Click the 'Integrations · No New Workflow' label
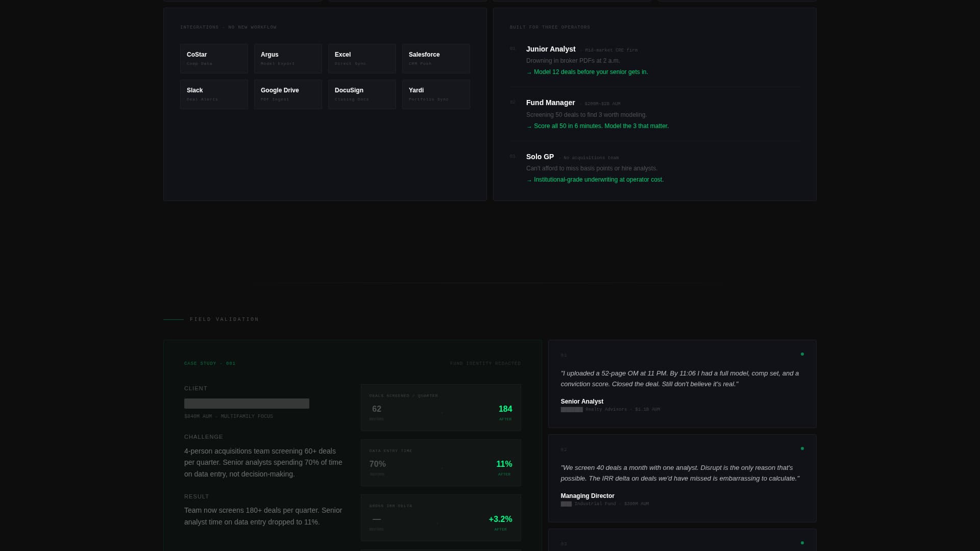 [228, 28]
